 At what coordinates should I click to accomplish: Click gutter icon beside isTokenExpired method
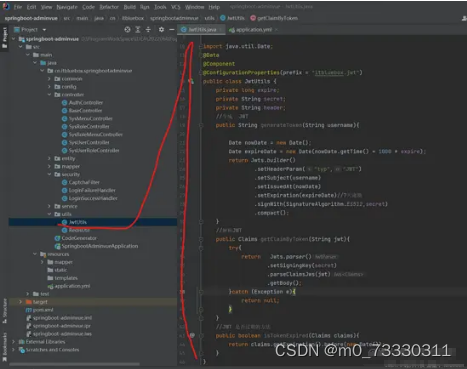point(192,335)
